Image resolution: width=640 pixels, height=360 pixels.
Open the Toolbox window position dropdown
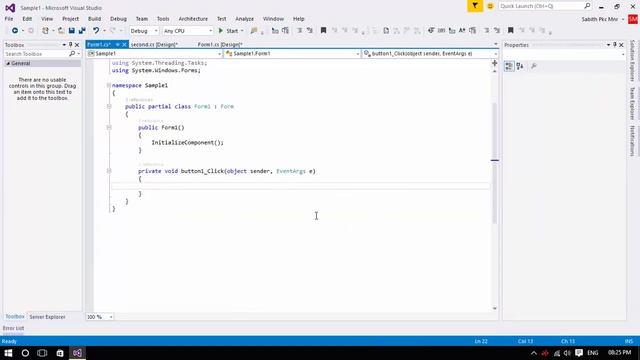click(64, 44)
